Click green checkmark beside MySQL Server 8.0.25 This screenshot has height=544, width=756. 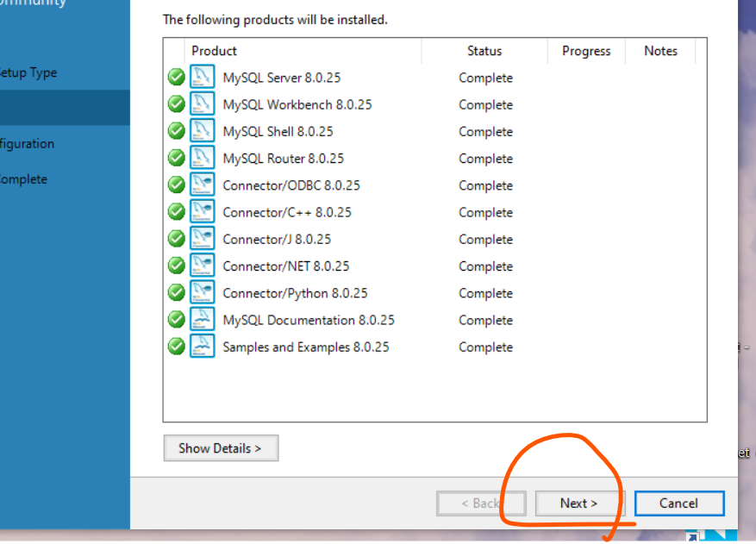tap(177, 78)
